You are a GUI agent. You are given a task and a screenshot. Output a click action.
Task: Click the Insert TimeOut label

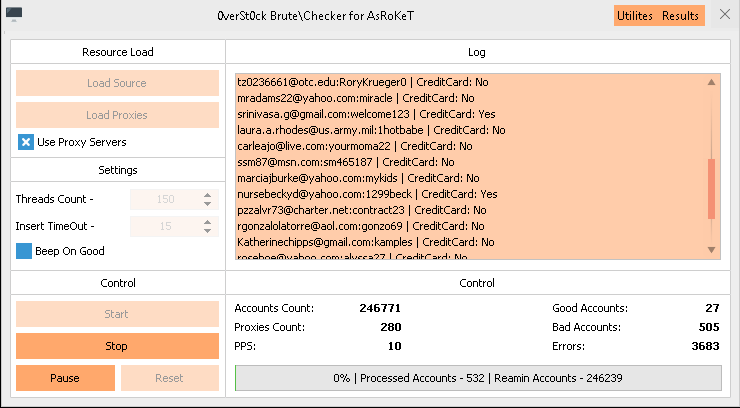pos(55,226)
